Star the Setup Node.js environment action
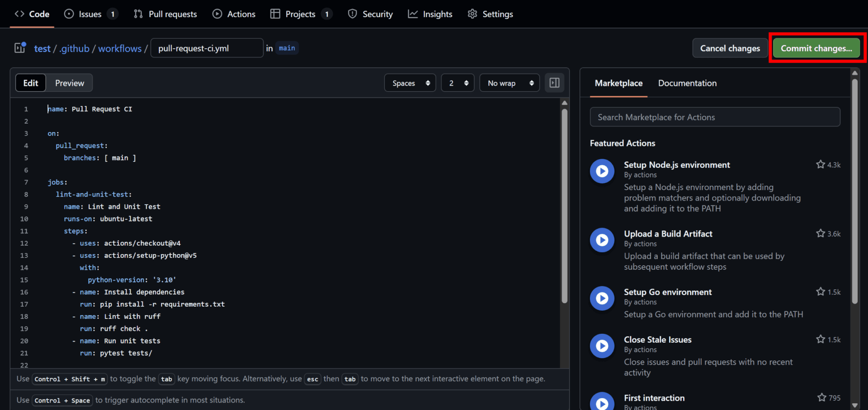The image size is (868, 410). point(821,164)
